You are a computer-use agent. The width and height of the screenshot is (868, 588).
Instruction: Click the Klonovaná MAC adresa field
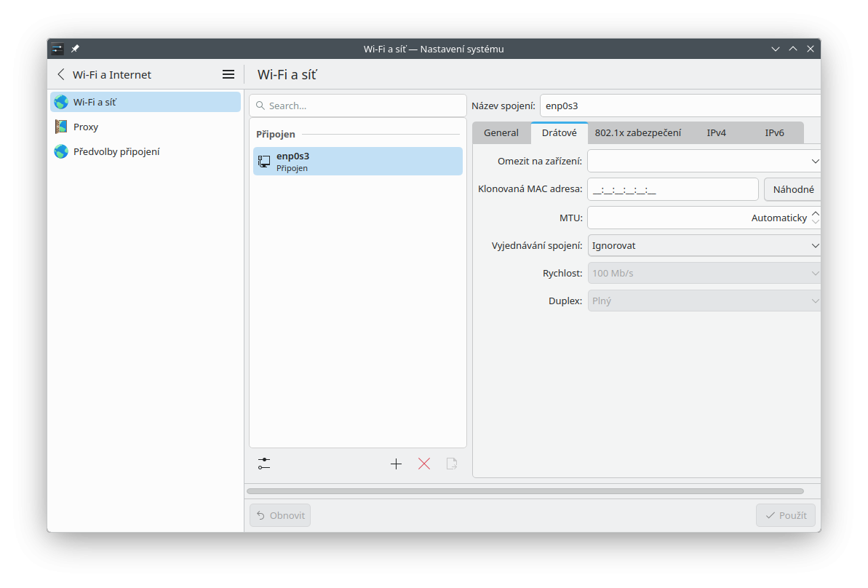click(672, 189)
